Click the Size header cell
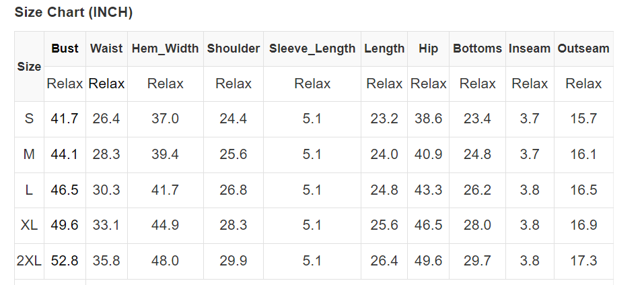644x285 pixels. pyautogui.click(x=29, y=67)
